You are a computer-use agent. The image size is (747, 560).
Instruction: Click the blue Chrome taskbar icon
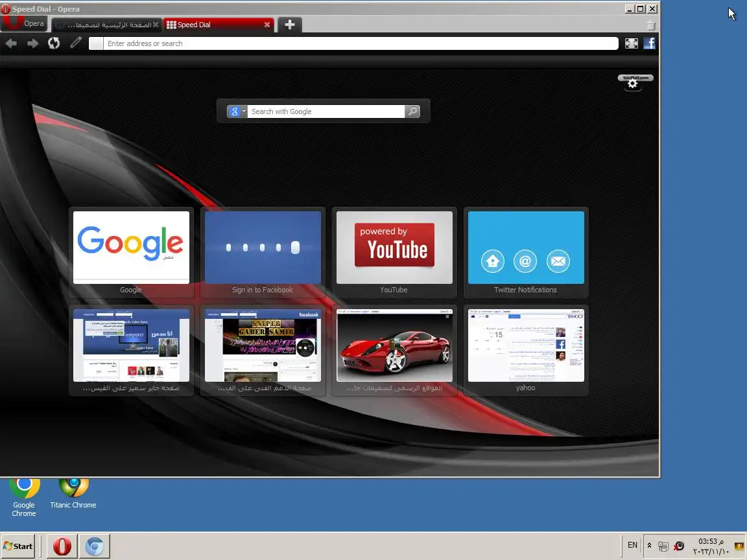point(94,546)
